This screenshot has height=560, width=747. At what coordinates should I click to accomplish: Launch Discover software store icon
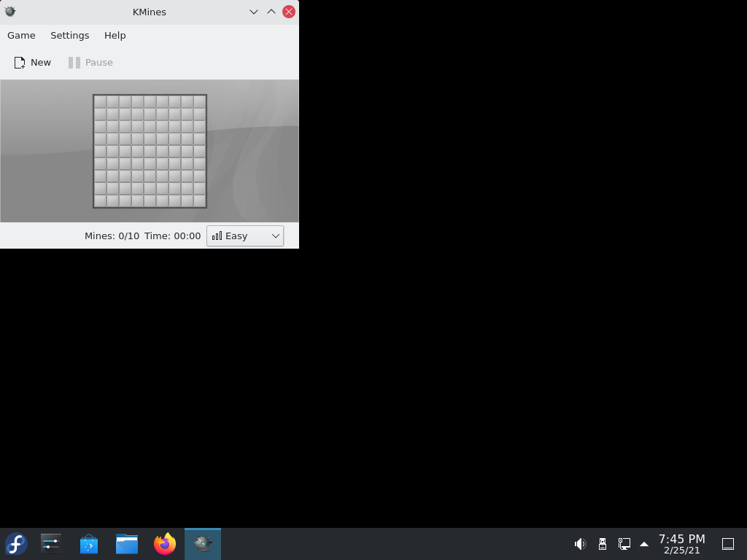pyautogui.click(x=89, y=544)
